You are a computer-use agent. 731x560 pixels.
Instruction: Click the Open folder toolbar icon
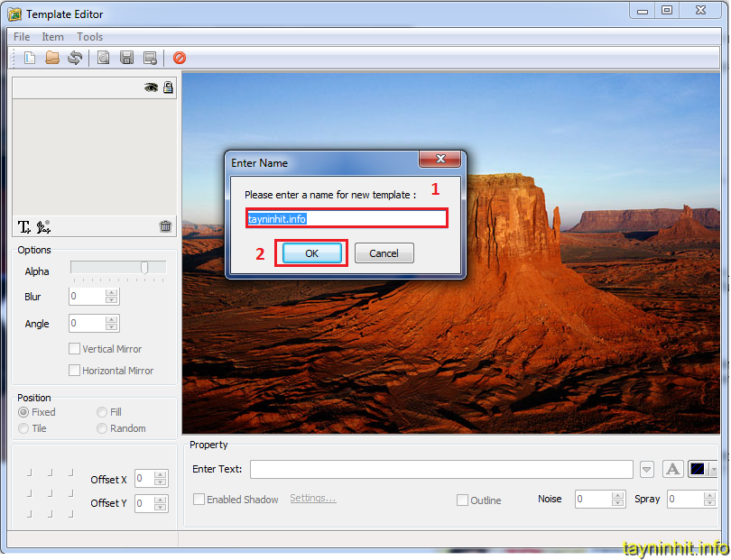pyautogui.click(x=52, y=58)
